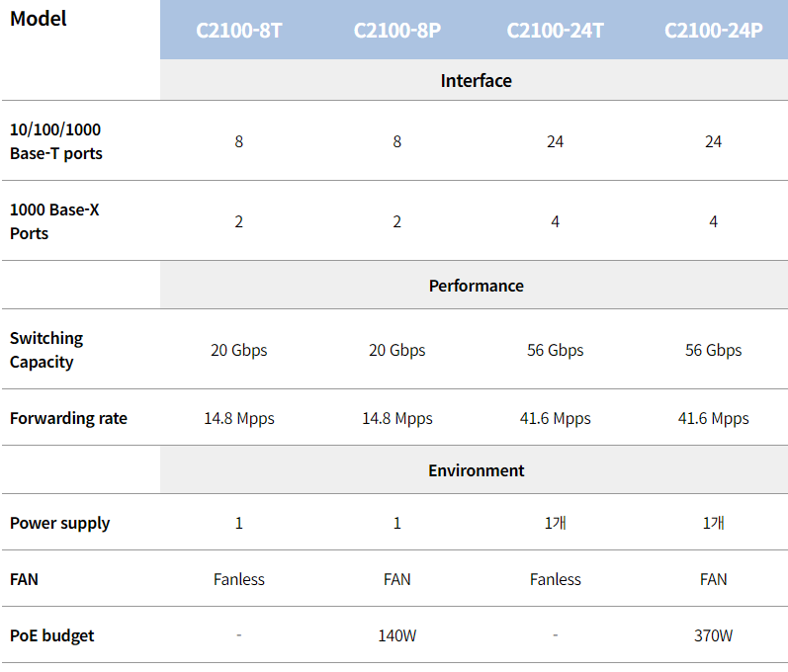The height and width of the screenshot is (672, 788).
Task: Click the 20 Gbps value for C2100-8T
Action: [238, 350]
